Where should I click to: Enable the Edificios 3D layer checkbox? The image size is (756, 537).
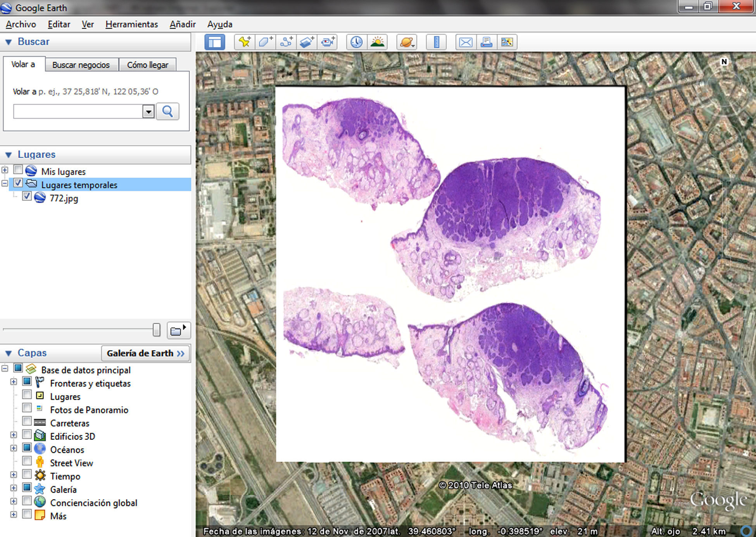(27, 435)
